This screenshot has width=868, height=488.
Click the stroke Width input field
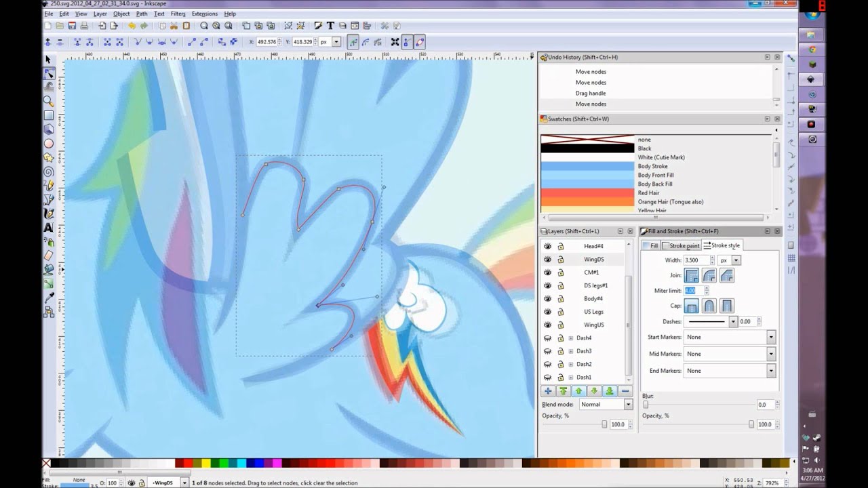[696, 260]
